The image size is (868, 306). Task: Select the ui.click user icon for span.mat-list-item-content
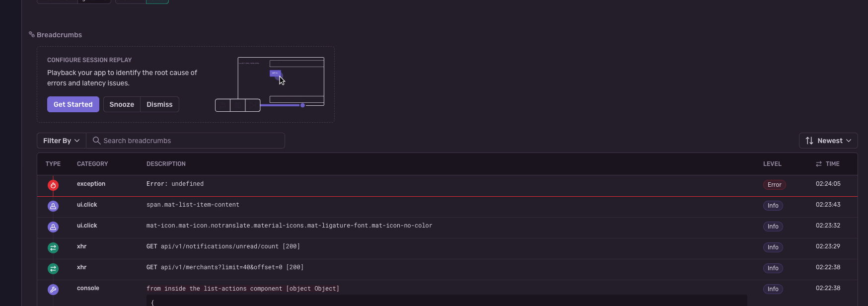click(53, 206)
